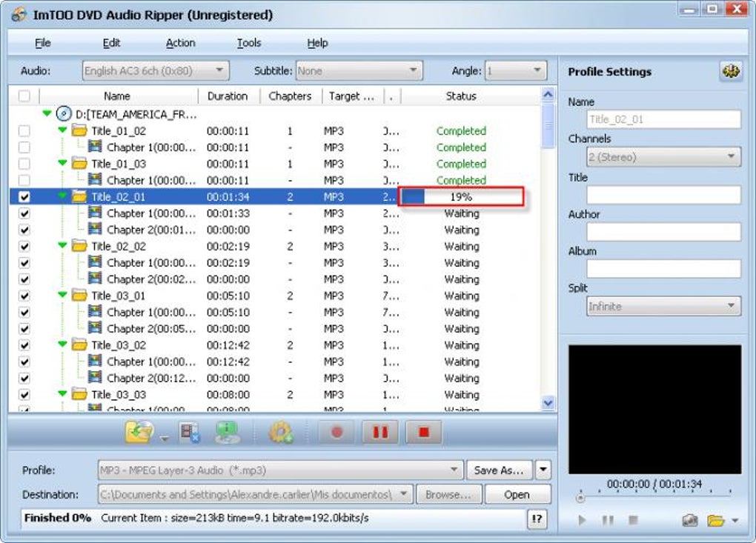Click the Browse button for destination
Screen dimensions: 756x543
click(449, 494)
